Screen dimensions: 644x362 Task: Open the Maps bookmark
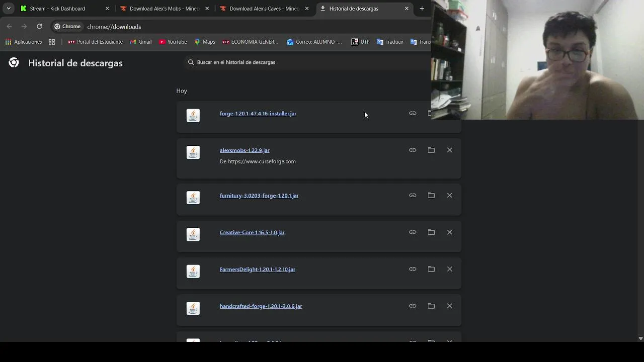[x=204, y=42]
